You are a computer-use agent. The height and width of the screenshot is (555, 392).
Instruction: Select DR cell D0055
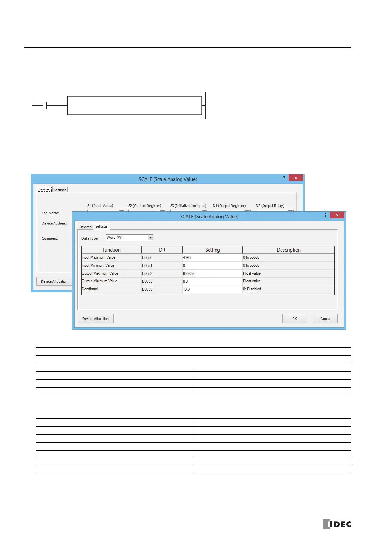click(162, 289)
